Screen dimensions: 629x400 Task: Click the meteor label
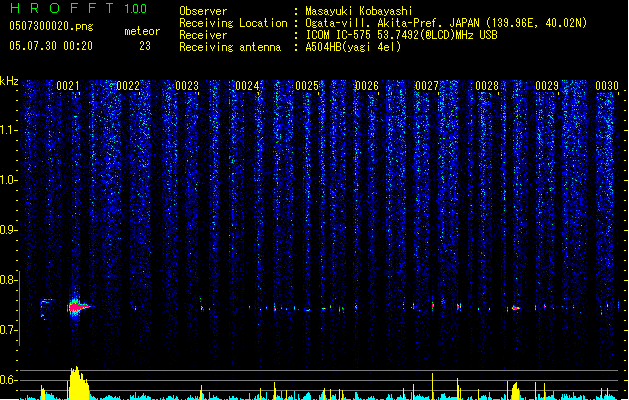pos(142,31)
